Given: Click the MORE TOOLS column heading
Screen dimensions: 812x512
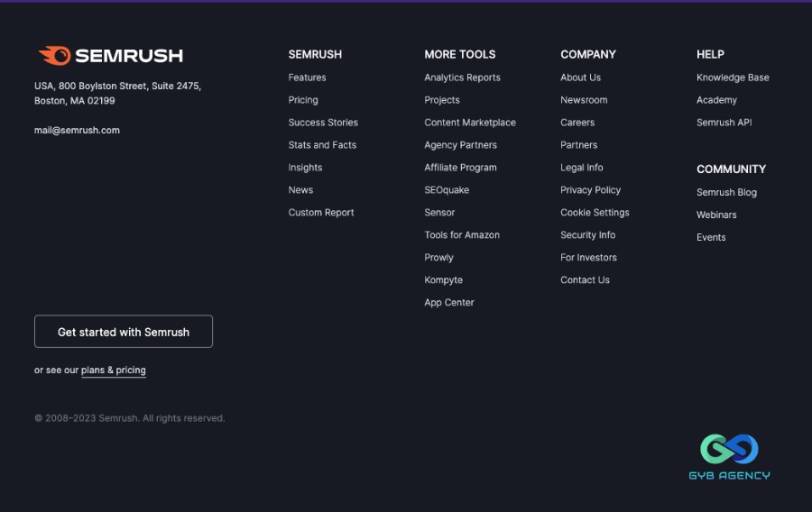Looking at the screenshot, I should click(x=460, y=54).
